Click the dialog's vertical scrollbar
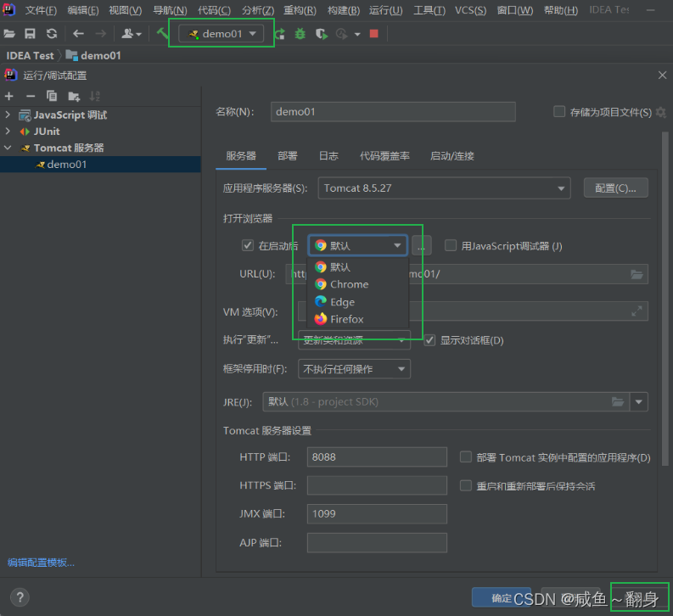This screenshot has height=616, width=673. 665,300
